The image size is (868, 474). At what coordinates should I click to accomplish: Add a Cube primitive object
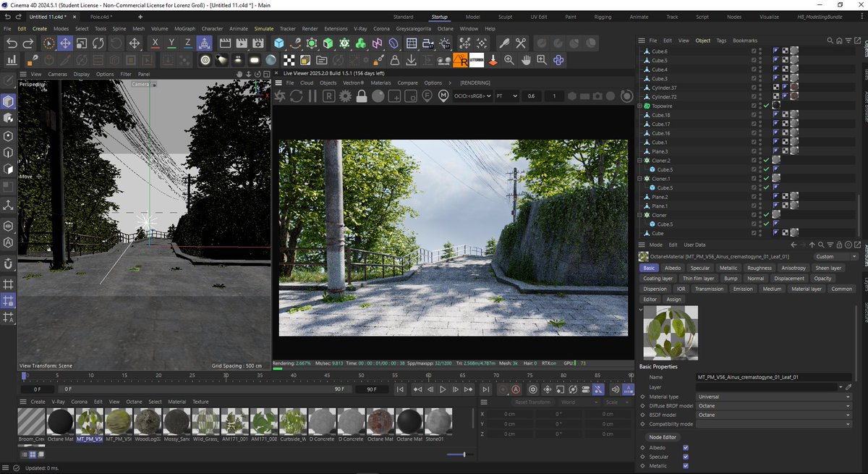point(279,43)
